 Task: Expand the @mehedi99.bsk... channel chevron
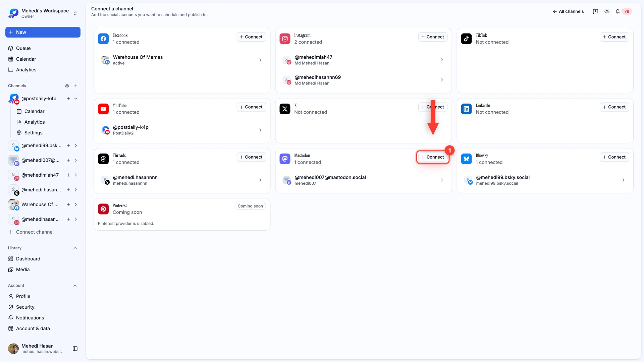point(76,145)
